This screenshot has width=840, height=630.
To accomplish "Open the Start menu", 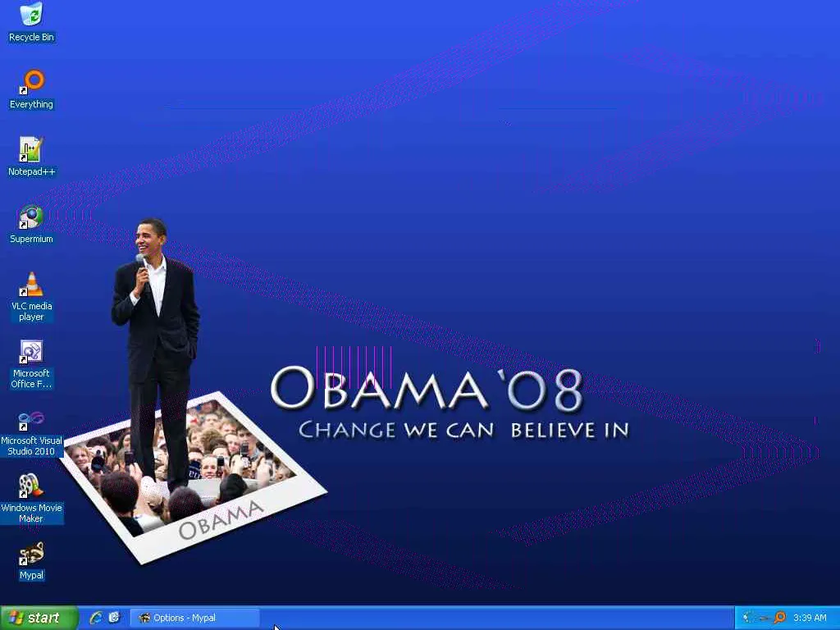I will coord(39,618).
